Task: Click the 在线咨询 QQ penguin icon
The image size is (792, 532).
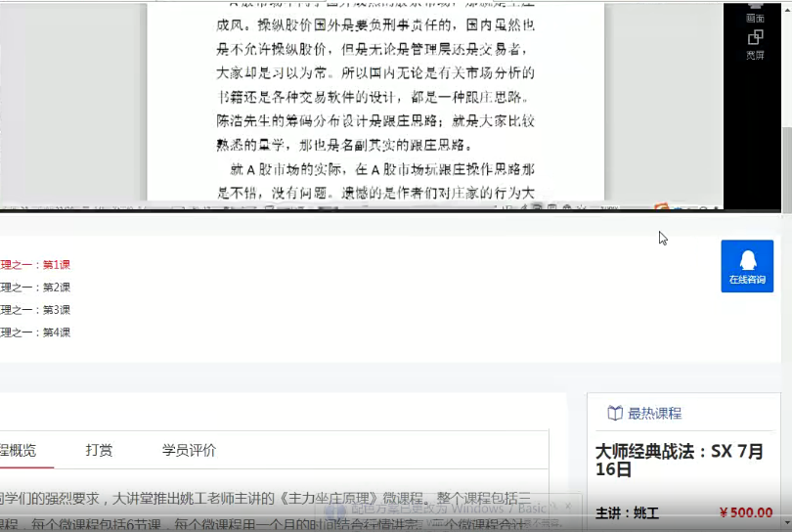Action: [747, 260]
